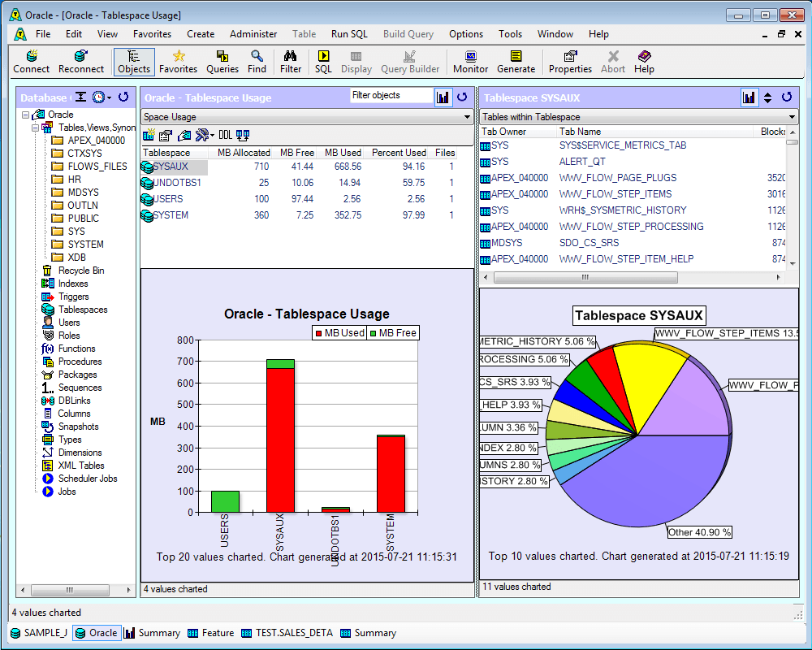812x650 pixels.
Task: Select the UNDOTBS1 tablespace row
Action: click(x=299, y=183)
